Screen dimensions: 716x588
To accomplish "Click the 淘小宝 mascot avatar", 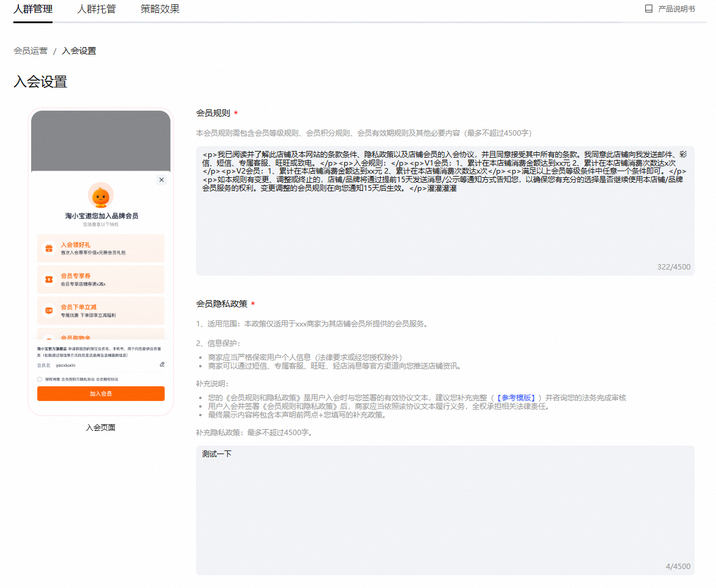I will point(100,196).
